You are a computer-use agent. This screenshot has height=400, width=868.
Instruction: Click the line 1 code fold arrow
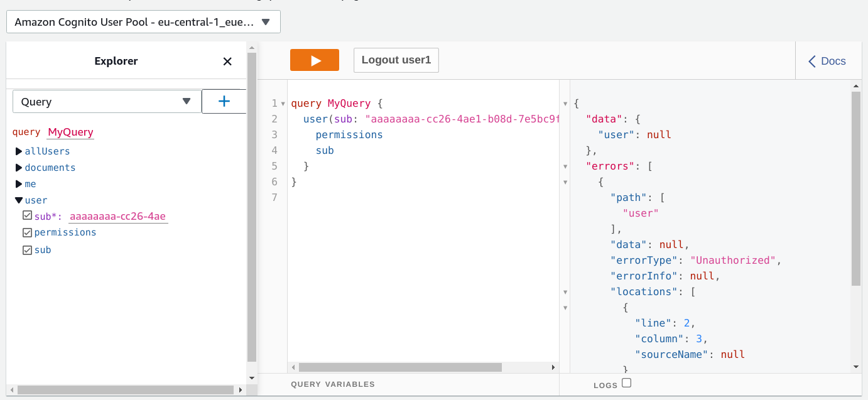point(282,104)
